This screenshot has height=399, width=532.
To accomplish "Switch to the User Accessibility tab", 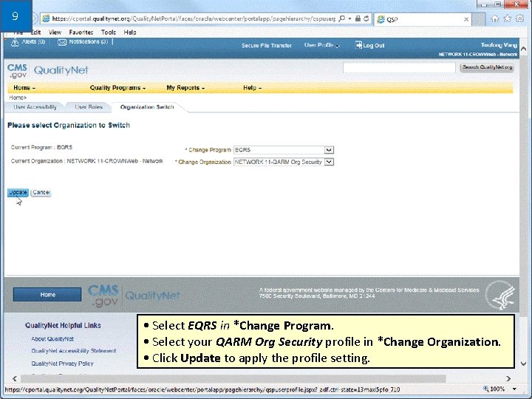I will pos(35,107).
